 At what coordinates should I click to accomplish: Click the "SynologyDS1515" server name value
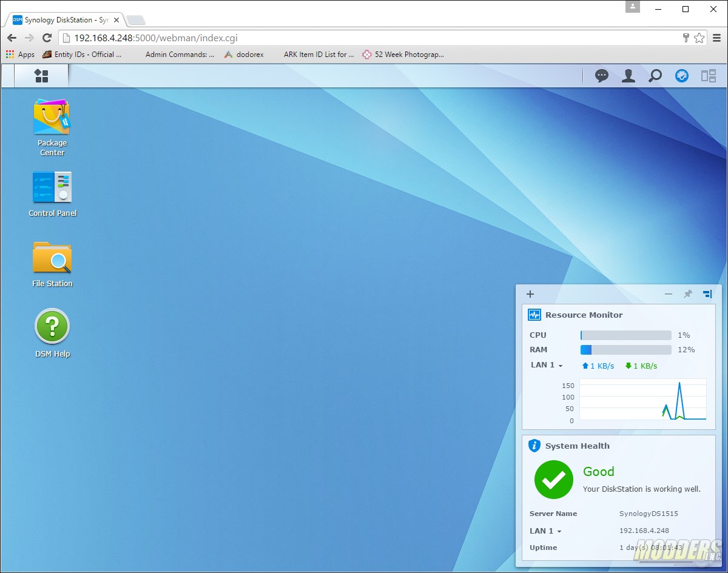649,514
